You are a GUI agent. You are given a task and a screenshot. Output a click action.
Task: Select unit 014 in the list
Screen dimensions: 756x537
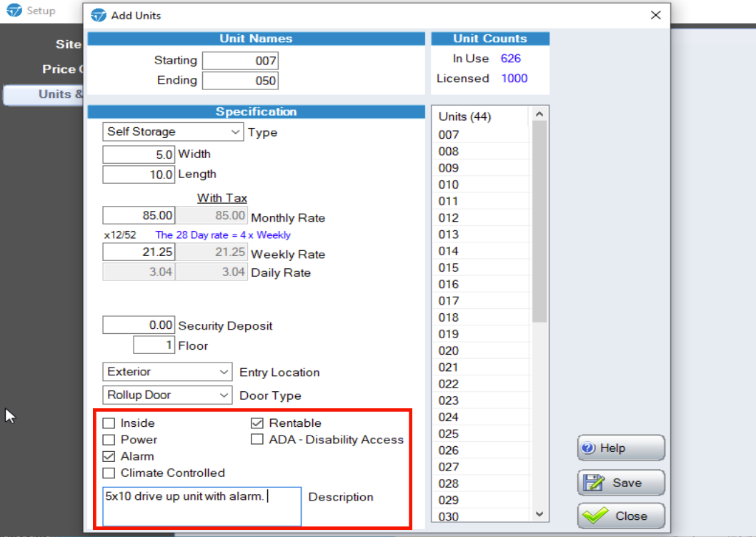[x=482, y=252]
